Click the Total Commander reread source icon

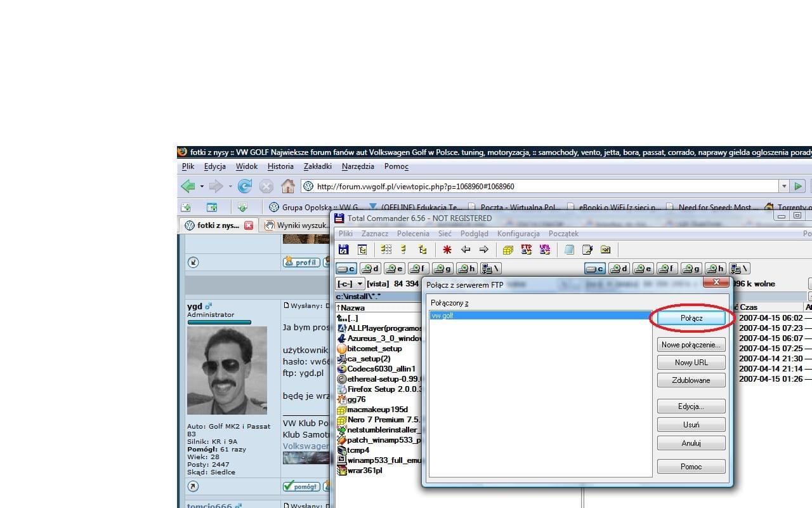coord(344,250)
